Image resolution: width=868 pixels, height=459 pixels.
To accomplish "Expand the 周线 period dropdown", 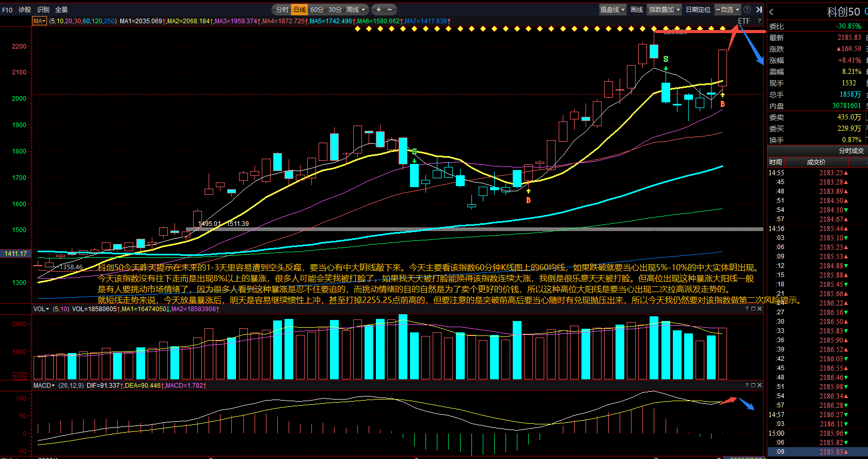I will (x=356, y=9).
